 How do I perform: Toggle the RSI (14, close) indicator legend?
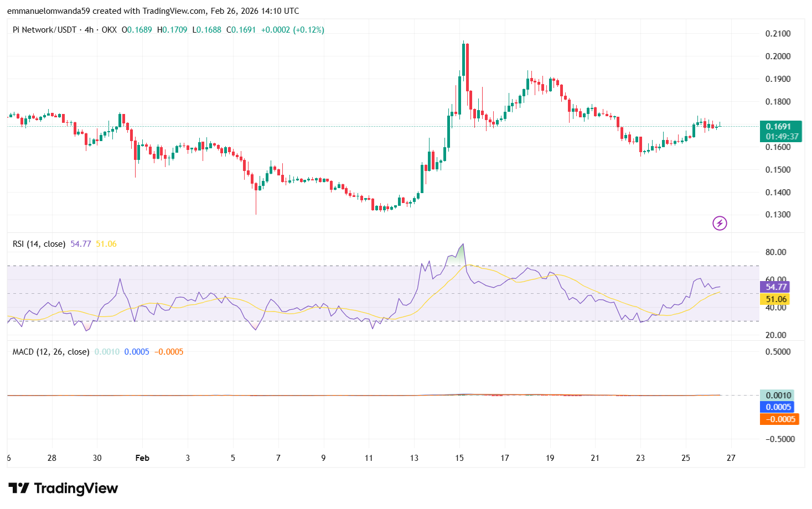coord(38,243)
